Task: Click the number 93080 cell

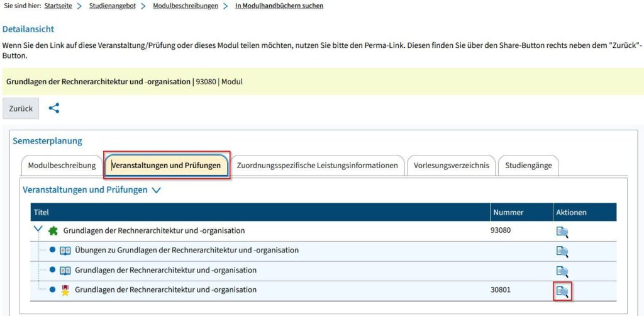Action: point(501,230)
